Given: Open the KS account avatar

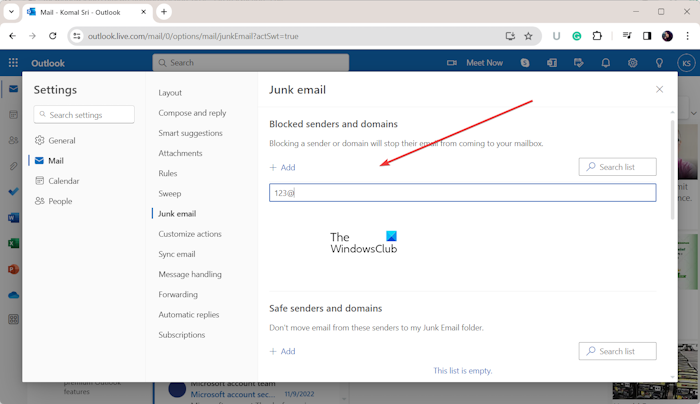Looking at the screenshot, I should tap(686, 63).
